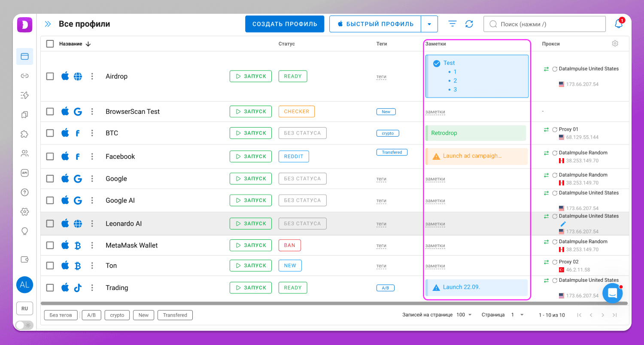
Task: Click the search input field
Action: 544,24
